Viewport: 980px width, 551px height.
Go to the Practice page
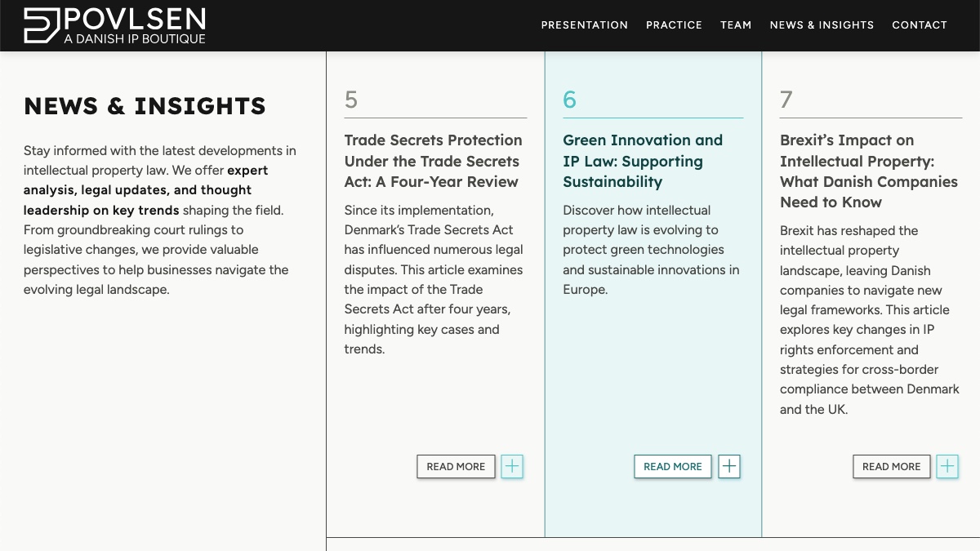[674, 25]
